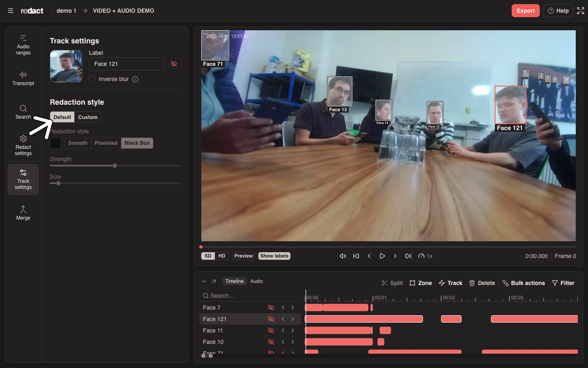Skip to the start of the video

click(x=356, y=256)
